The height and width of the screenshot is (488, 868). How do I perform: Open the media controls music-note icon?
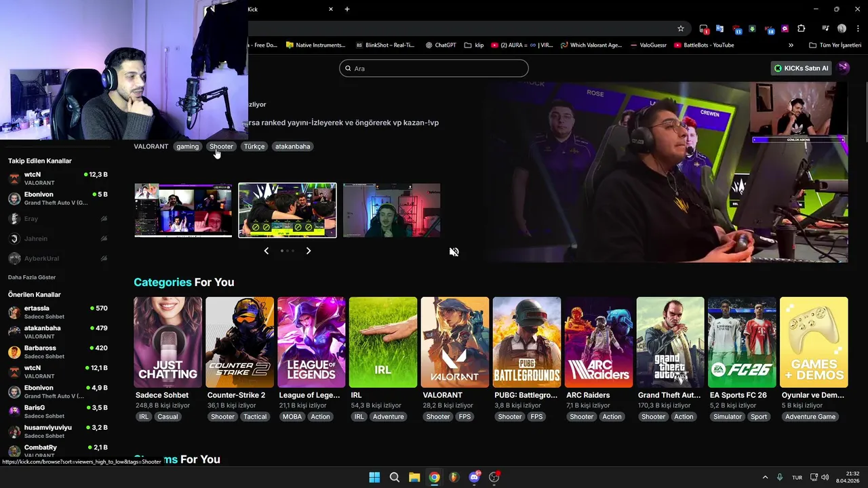825,28
